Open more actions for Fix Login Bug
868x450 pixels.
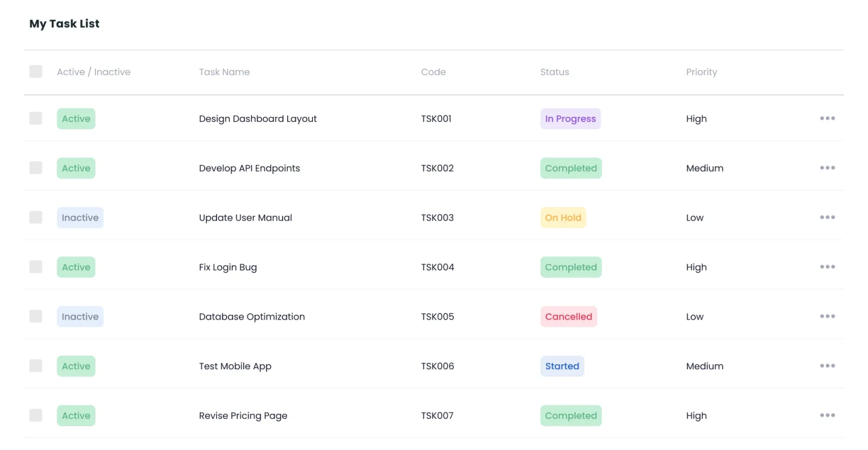click(x=827, y=267)
